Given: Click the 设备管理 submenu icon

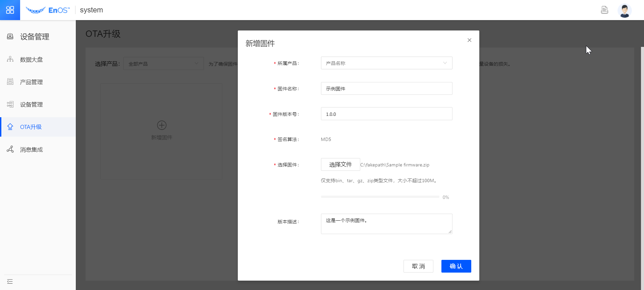Looking at the screenshot, I should point(10,104).
